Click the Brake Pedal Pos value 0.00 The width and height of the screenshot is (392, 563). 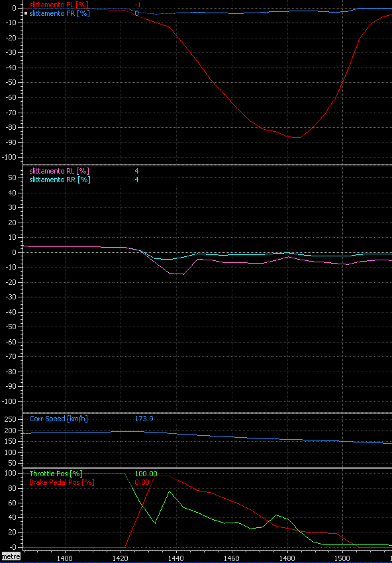(x=142, y=482)
